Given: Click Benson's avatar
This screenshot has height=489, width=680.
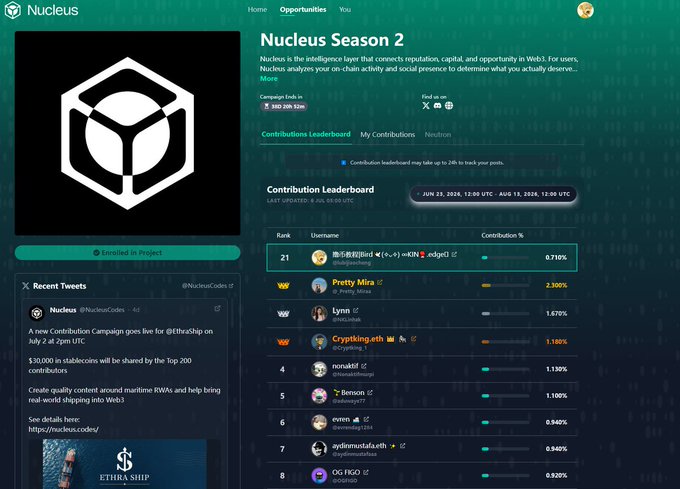Looking at the screenshot, I should (x=319, y=396).
